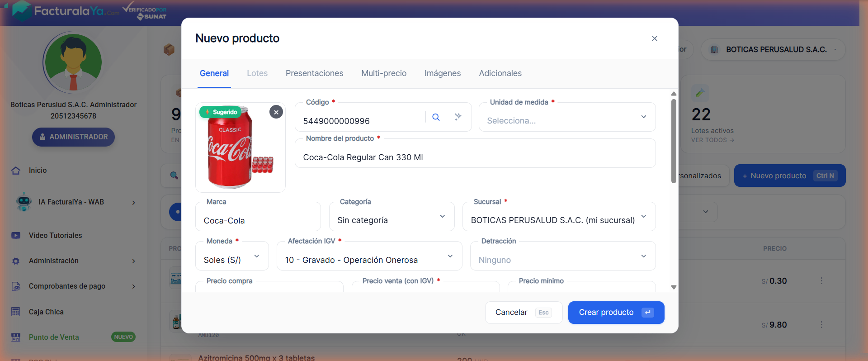Screen dimensions: 868x361
Task: Click the Coca-Cola can product thumbnail
Action: [241, 147]
